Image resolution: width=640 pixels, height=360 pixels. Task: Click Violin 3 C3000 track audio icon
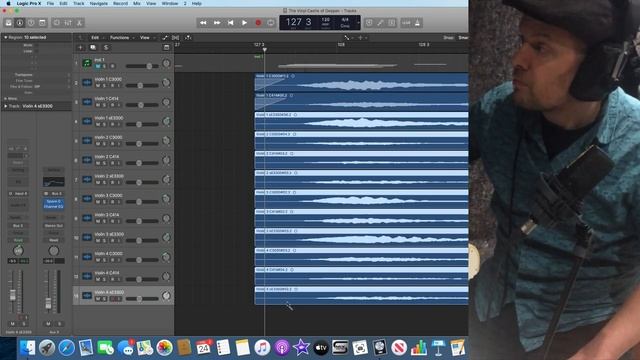(x=87, y=199)
